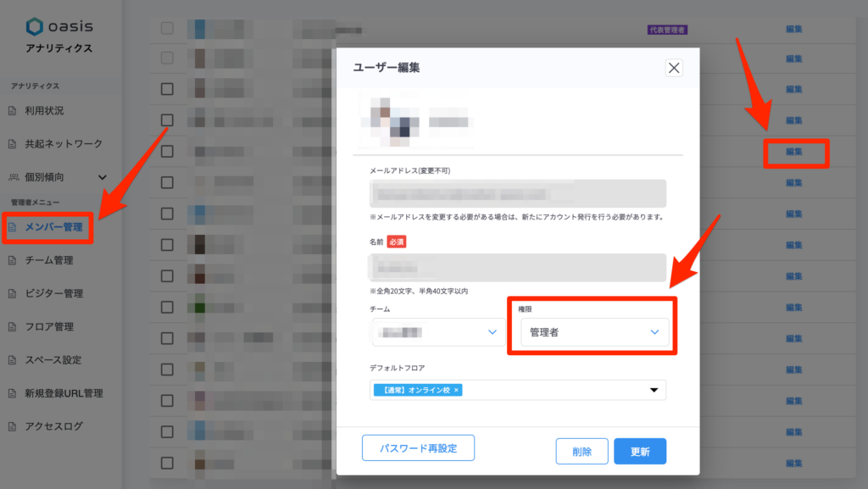Click the 個別傾向 people icon
The image size is (868, 489).
(x=13, y=177)
